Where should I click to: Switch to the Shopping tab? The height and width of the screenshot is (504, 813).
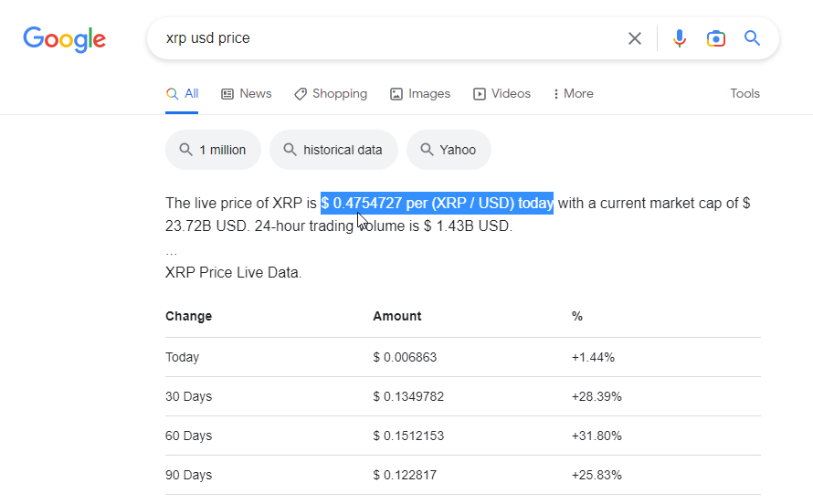click(339, 94)
